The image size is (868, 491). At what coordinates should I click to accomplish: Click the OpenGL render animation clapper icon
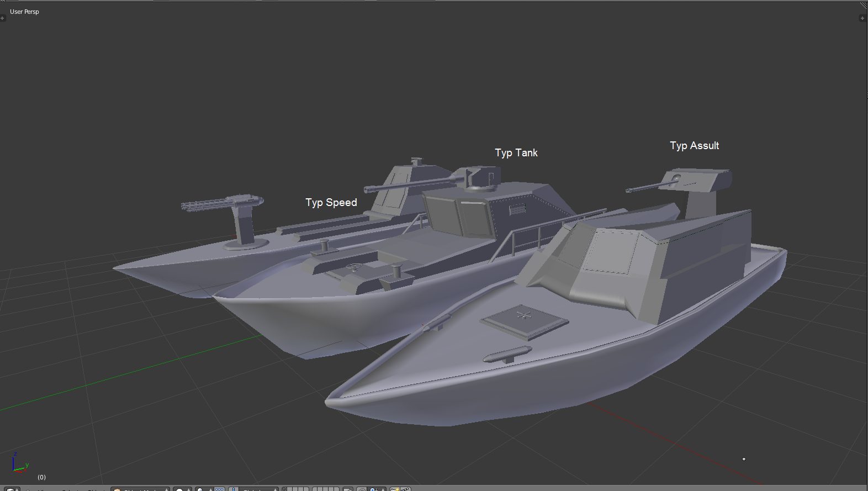tap(406, 489)
